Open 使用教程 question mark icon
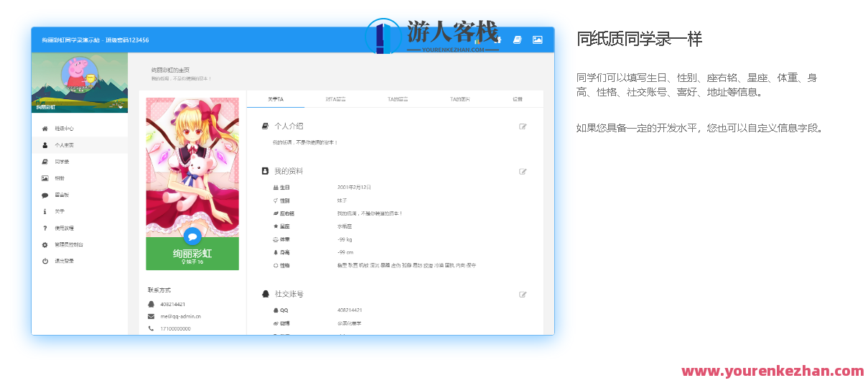868x383 pixels. pos(45,228)
